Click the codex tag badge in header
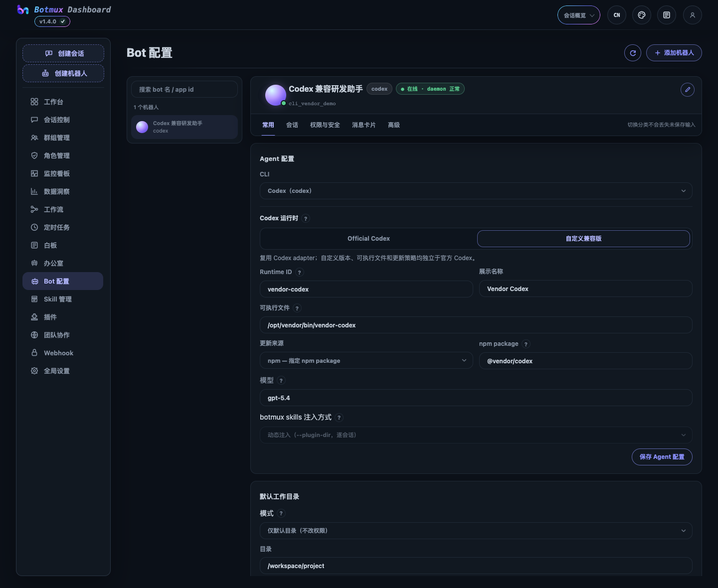The height and width of the screenshot is (588, 718). click(379, 89)
